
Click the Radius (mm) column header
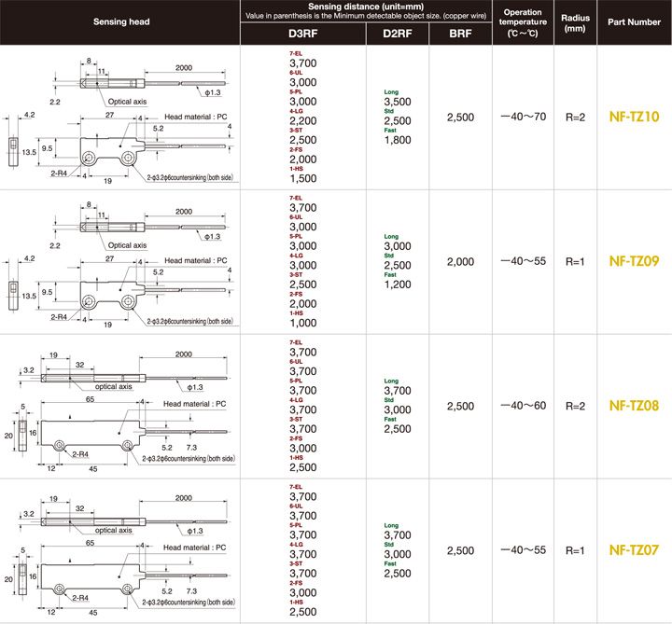coord(574,22)
